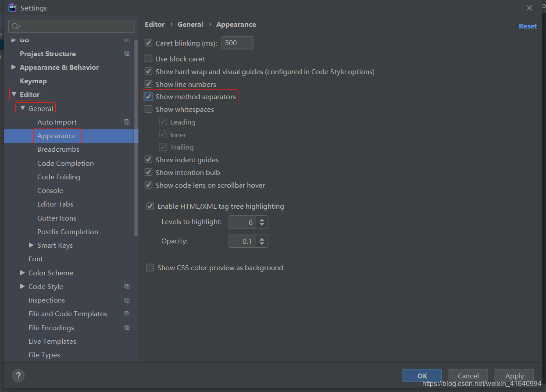
Task: Click Opacity value field
Action: pos(243,241)
